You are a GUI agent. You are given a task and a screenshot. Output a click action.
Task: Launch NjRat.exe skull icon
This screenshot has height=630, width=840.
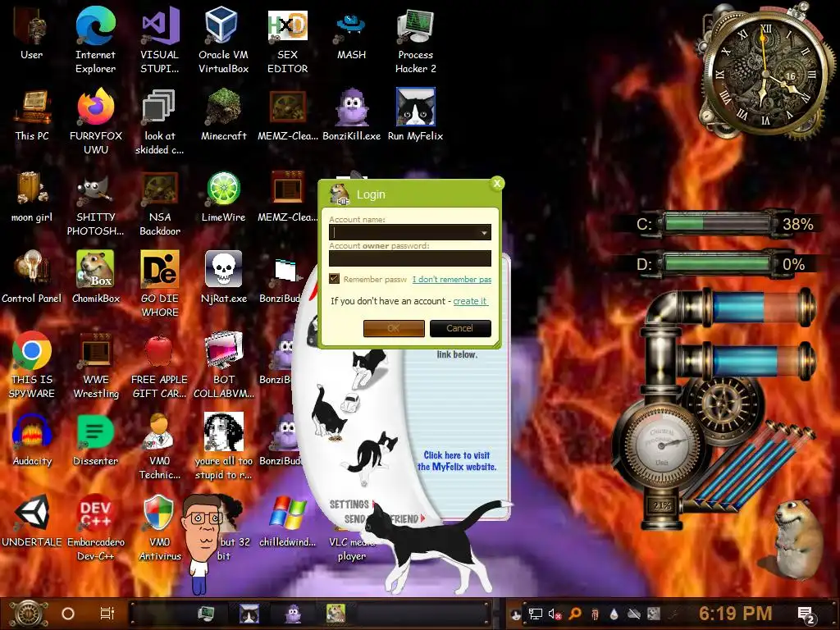click(223, 271)
